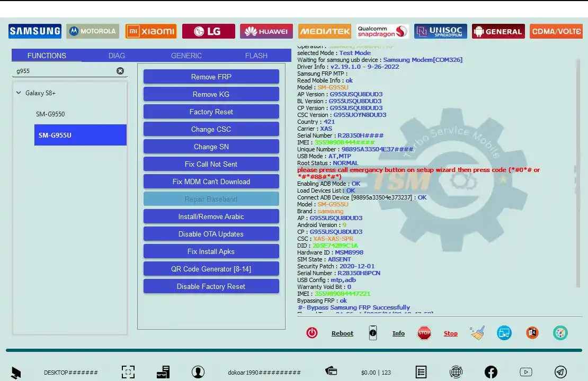Click the "Test Mode" log value
The height and width of the screenshot is (381, 588).
(355, 53)
